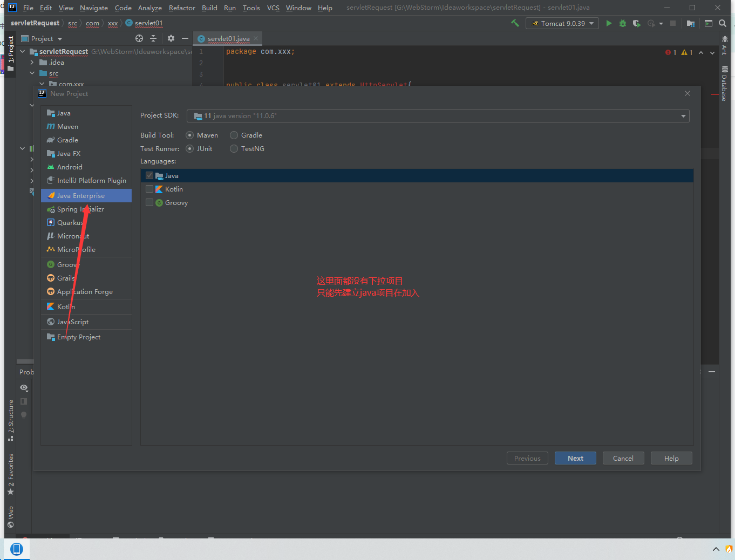This screenshot has width=735, height=560.
Task: Click the eye icon in Problems panel
Action: point(24,388)
